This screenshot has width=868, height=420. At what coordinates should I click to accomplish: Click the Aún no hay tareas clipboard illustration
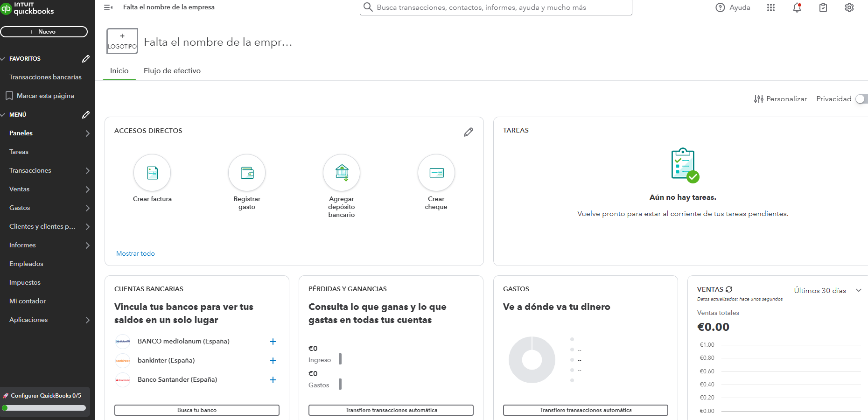(685, 165)
